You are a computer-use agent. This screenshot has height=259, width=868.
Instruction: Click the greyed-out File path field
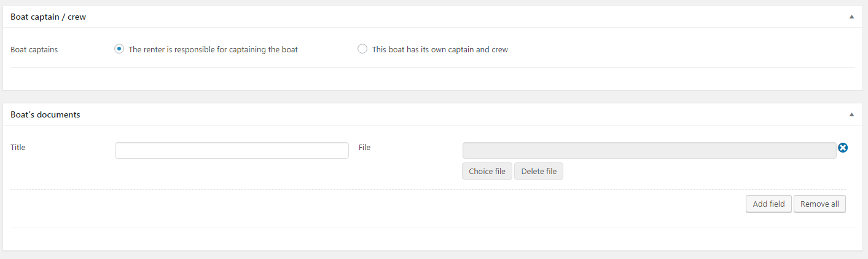click(x=649, y=151)
